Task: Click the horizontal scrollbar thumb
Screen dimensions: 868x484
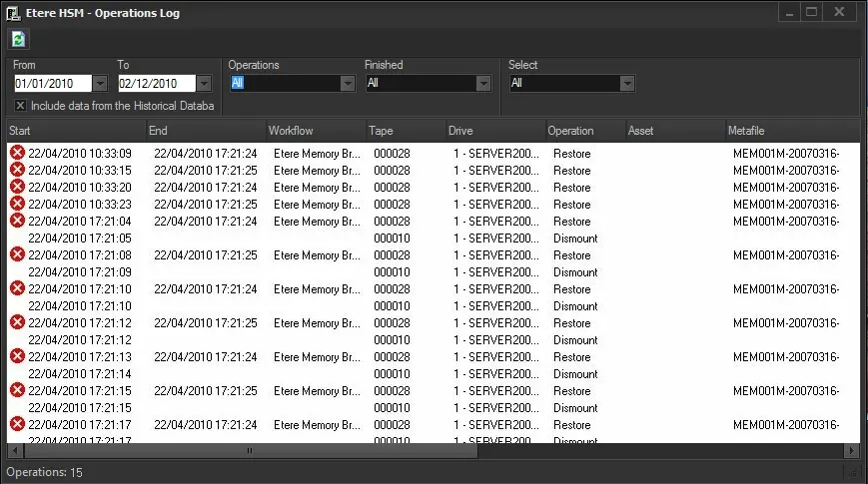Action: coord(250,451)
